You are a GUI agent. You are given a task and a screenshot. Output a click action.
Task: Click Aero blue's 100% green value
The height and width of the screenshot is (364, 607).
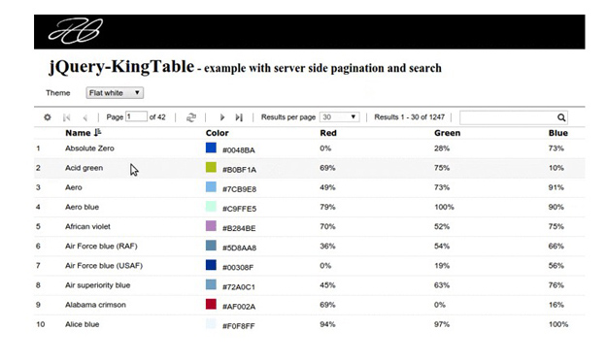[x=444, y=207]
